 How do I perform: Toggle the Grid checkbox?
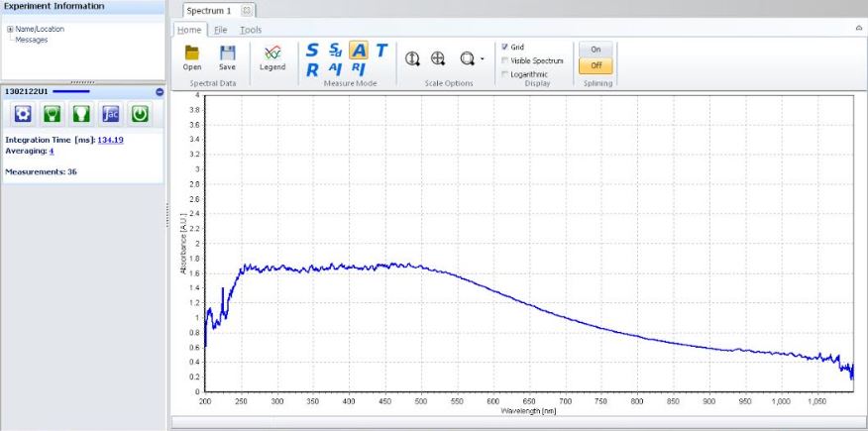(x=505, y=47)
